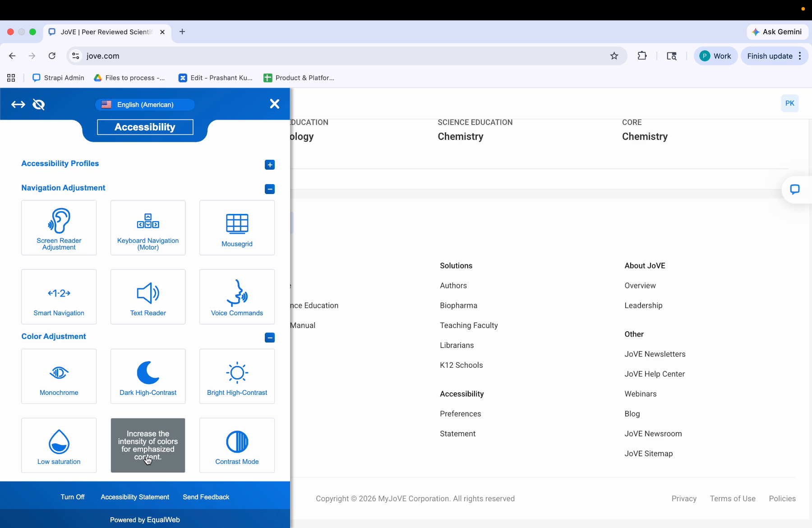Open the JoVE Newsroom link
Image resolution: width=812 pixels, height=528 pixels.
[653, 434]
